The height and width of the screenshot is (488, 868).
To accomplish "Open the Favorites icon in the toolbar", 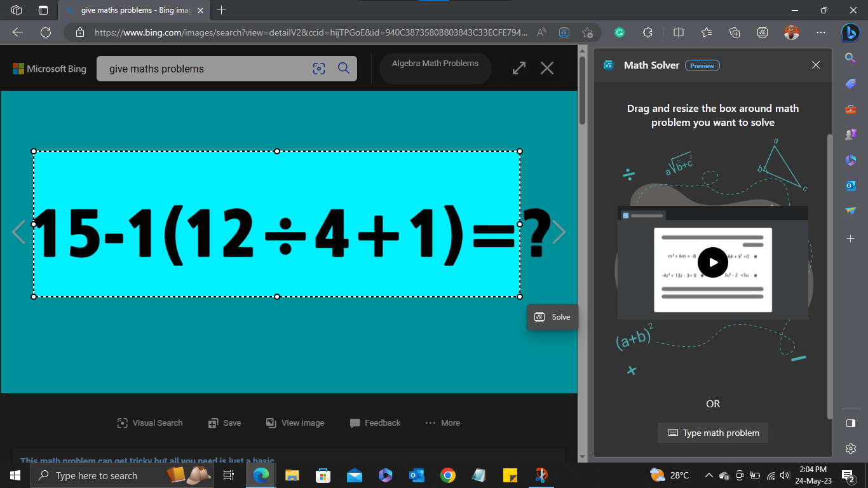I will (707, 32).
